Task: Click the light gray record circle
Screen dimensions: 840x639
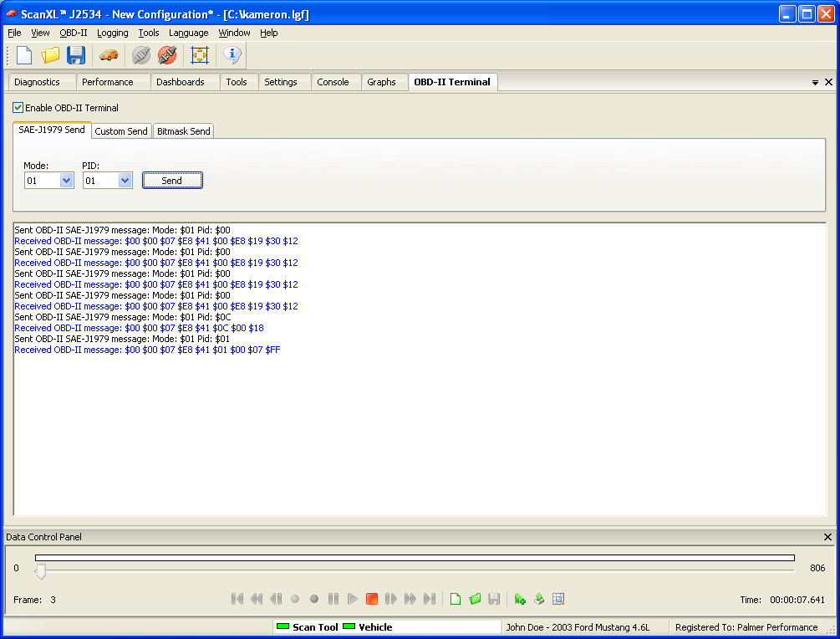Action: tap(295, 599)
